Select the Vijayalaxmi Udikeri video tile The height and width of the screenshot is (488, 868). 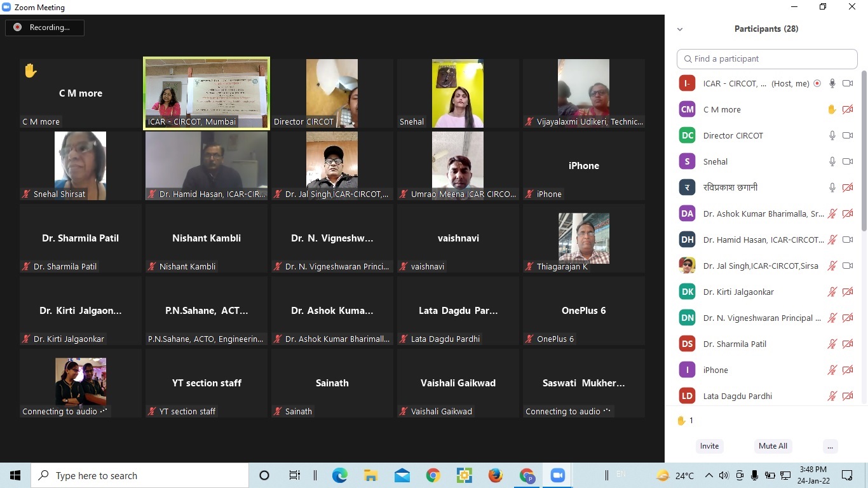click(x=584, y=93)
